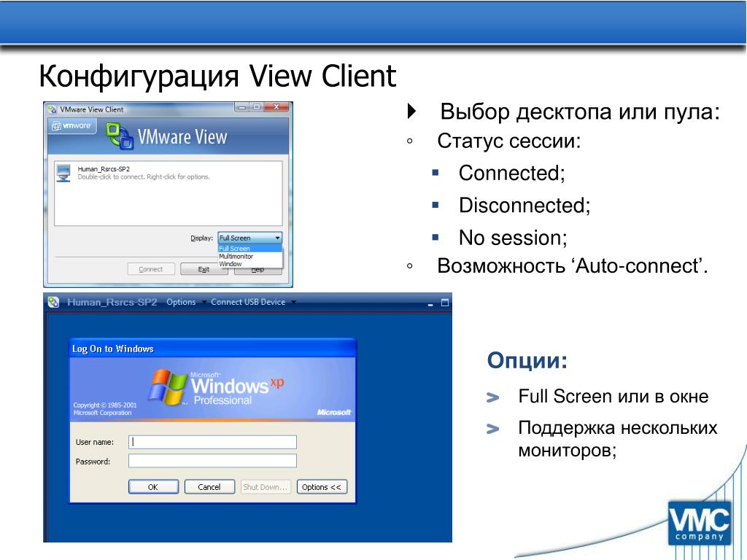Screen dimensions: 747x560
Task: Click the 'Full Screen или в окне' text
Action: point(613,396)
